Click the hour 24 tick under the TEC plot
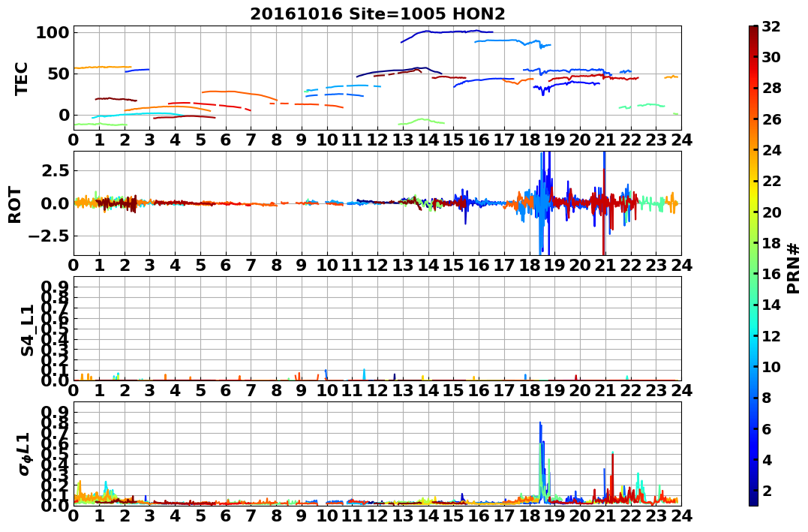The width and height of the screenshot is (808, 532). click(x=681, y=140)
